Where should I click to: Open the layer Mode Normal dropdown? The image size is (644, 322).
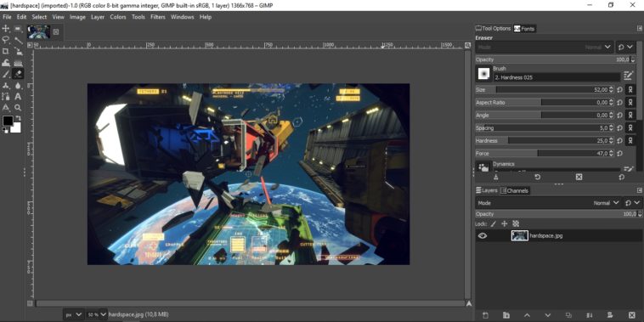coord(549,203)
